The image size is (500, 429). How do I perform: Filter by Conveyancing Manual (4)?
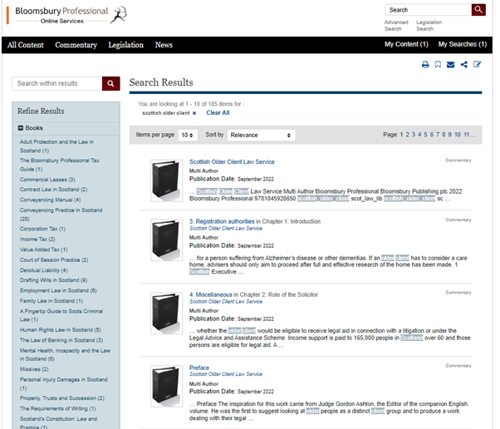tap(50, 200)
